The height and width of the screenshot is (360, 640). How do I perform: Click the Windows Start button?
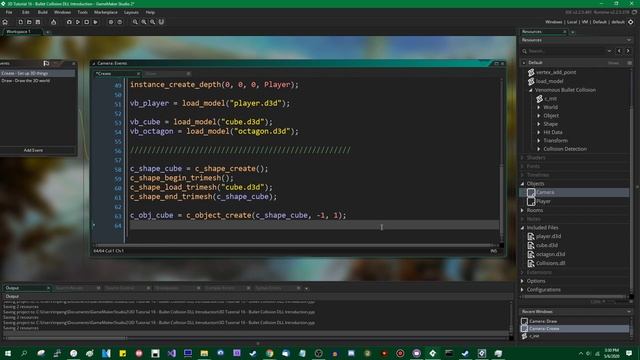click(7, 353)
